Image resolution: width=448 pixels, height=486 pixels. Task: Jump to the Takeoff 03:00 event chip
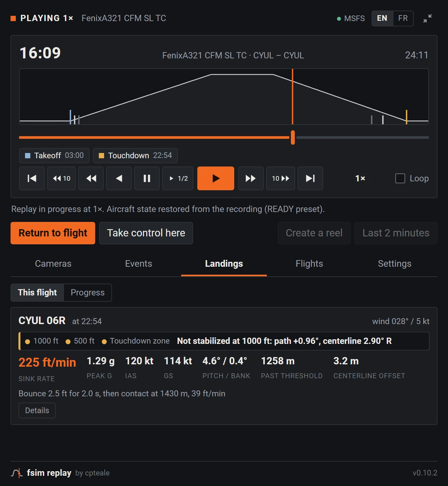54,156
